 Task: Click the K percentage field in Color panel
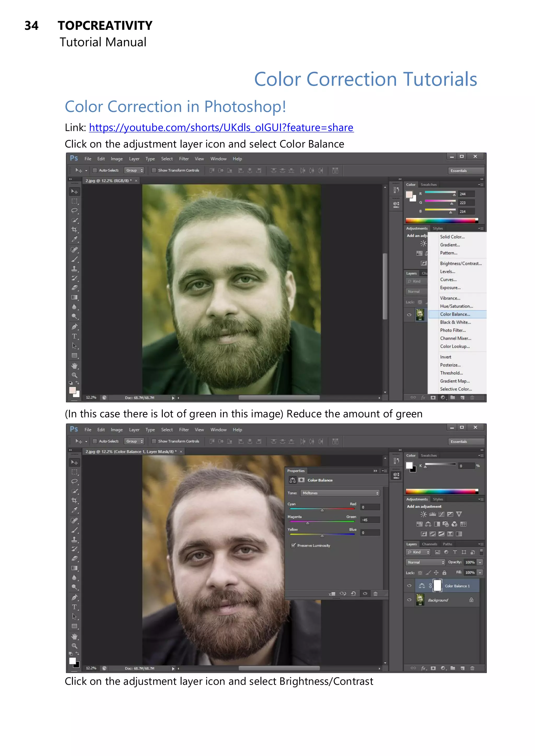pos(466,466)
